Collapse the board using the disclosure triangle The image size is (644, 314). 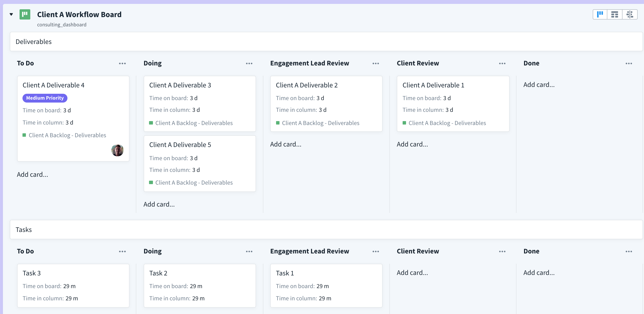(11, 14)
